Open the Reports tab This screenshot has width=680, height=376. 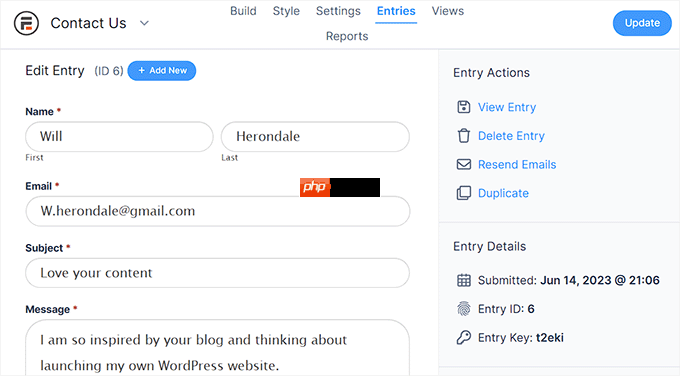(x=347, y=36)
